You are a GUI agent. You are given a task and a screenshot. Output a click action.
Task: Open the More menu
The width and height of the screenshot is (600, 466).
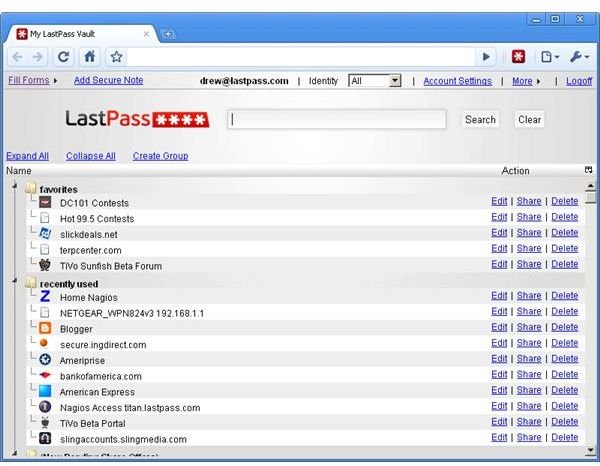[526, 81]
